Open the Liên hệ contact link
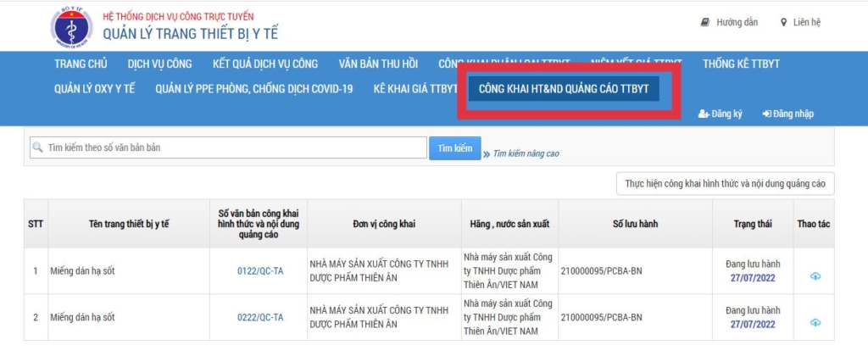This screenshot has width=868, height=356. 799,23
